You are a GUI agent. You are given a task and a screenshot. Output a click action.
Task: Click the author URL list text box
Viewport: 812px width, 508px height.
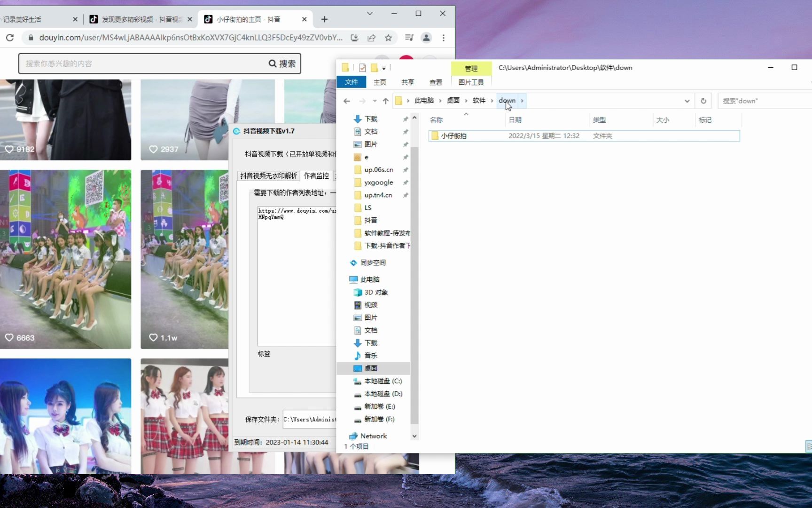pos(297,276)
